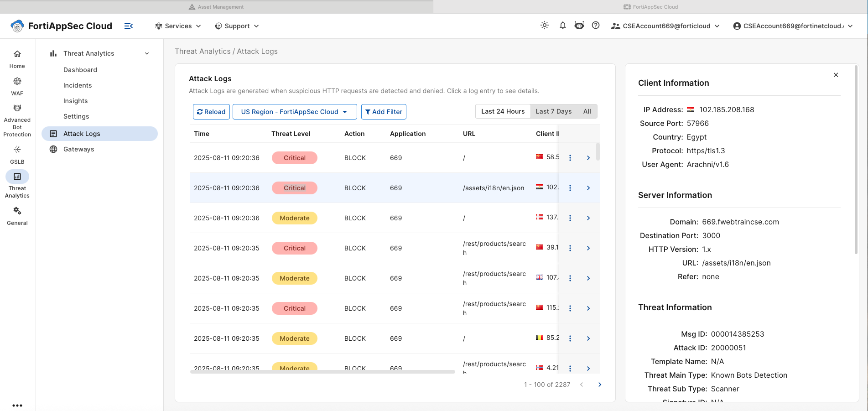Click the Home icon in sidebar
This screenshot has width=868, height=411.
point(17,59)
